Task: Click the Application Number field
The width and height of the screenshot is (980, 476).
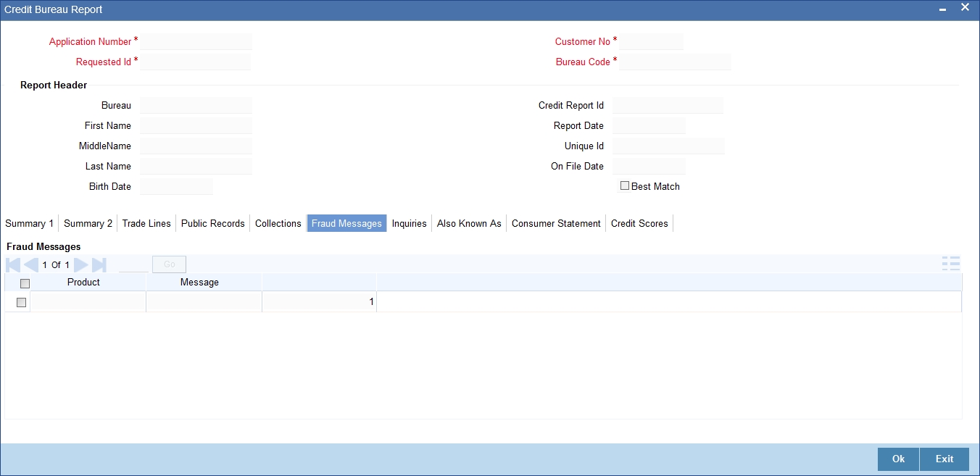Action: pyautogui.click(x=196, y=41)
